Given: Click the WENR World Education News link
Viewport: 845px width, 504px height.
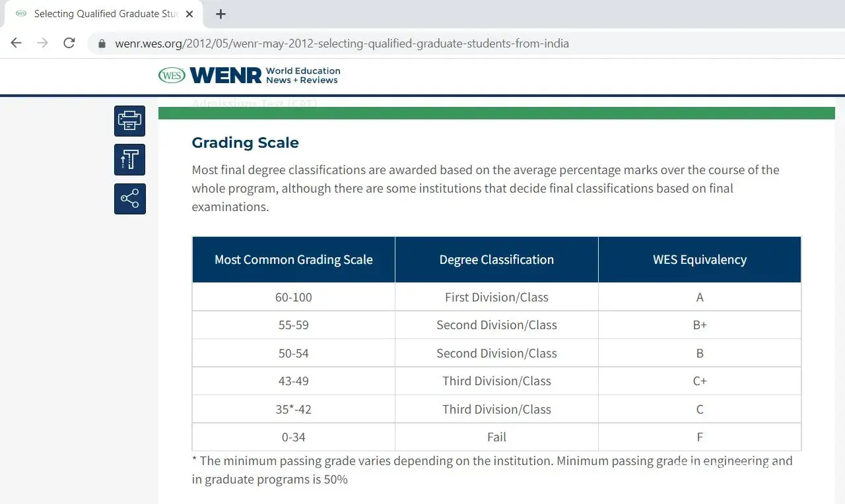Looking at the screenshot, I should click(x=265, y=76).
